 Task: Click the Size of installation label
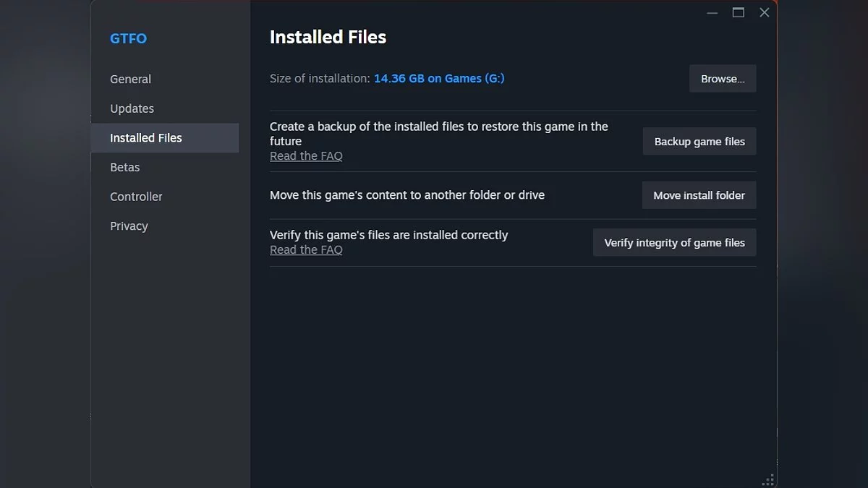(319, 79)
